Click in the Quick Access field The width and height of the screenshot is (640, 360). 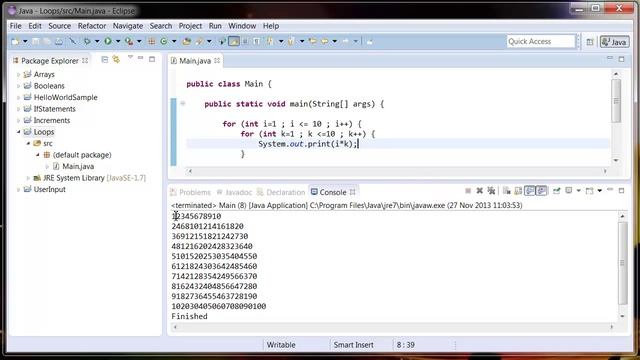541,41
